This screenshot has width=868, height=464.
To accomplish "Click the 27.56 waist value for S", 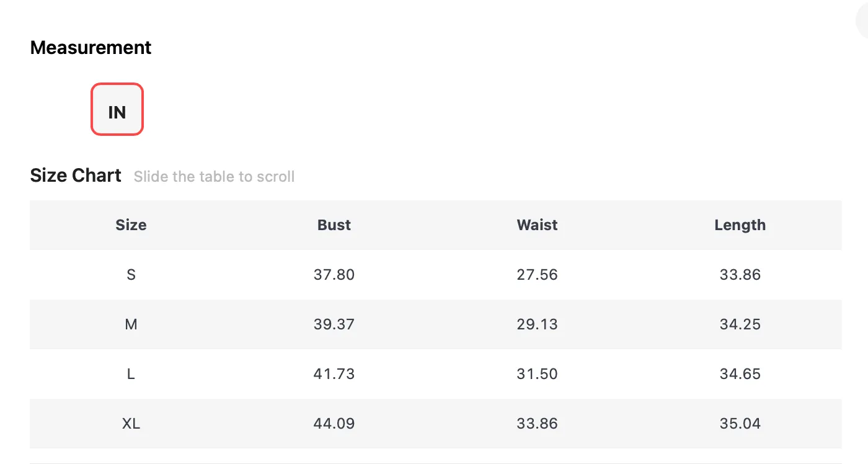I will point(538,274).
